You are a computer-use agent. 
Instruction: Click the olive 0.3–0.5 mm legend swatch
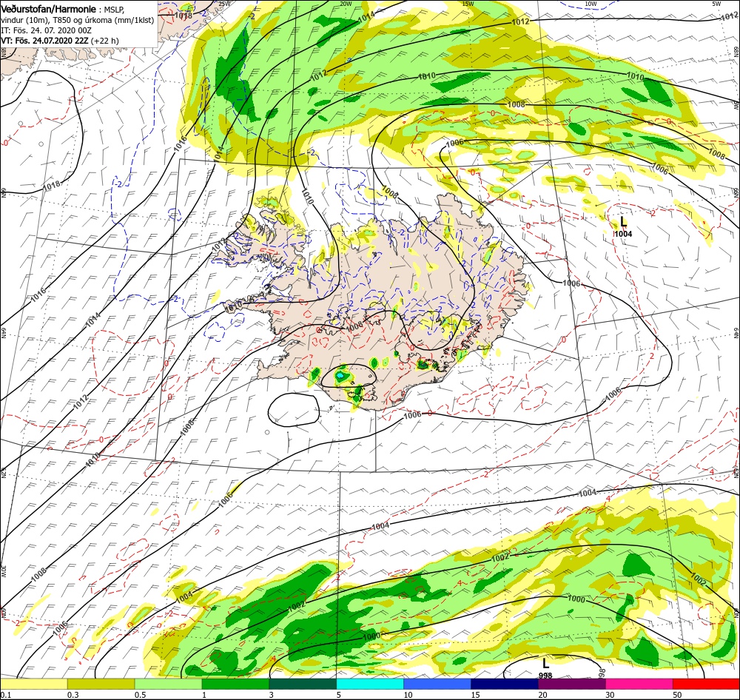click(x=101, y=684)
